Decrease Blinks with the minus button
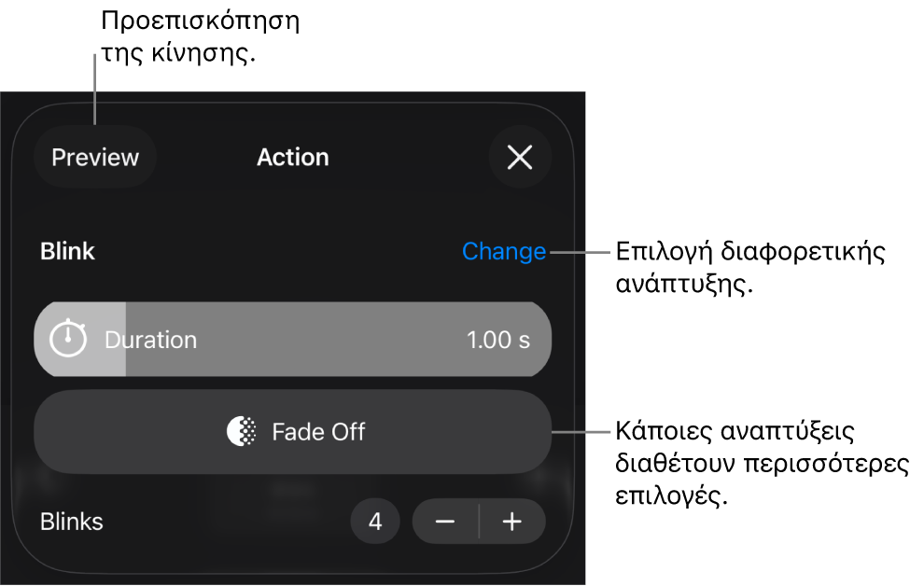 point(445,522)
